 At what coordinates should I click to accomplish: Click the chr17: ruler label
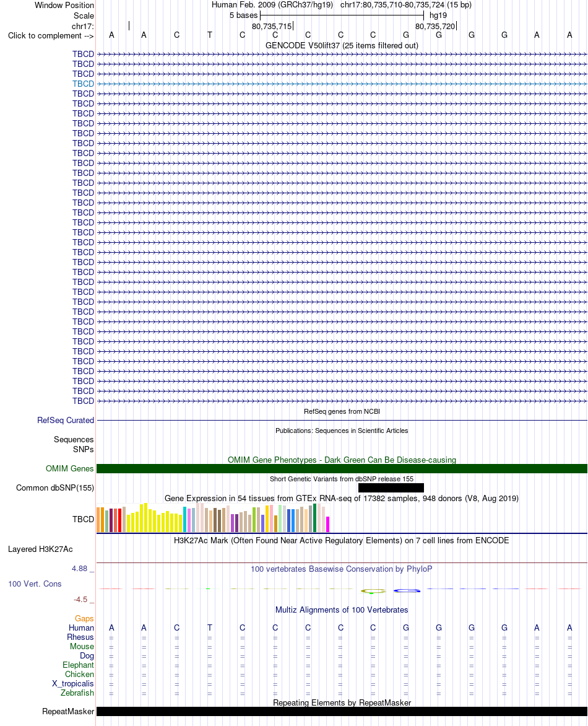(x=83, y=27)
